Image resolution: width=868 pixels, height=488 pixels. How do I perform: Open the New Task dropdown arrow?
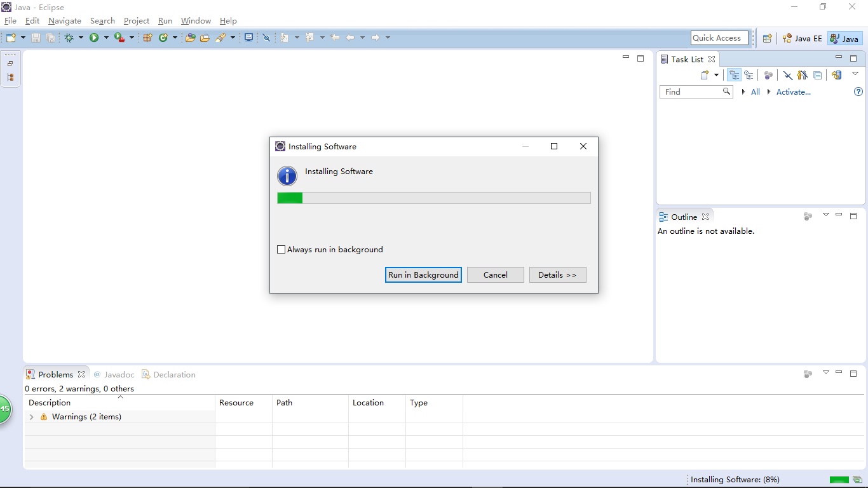coord(716,75)
